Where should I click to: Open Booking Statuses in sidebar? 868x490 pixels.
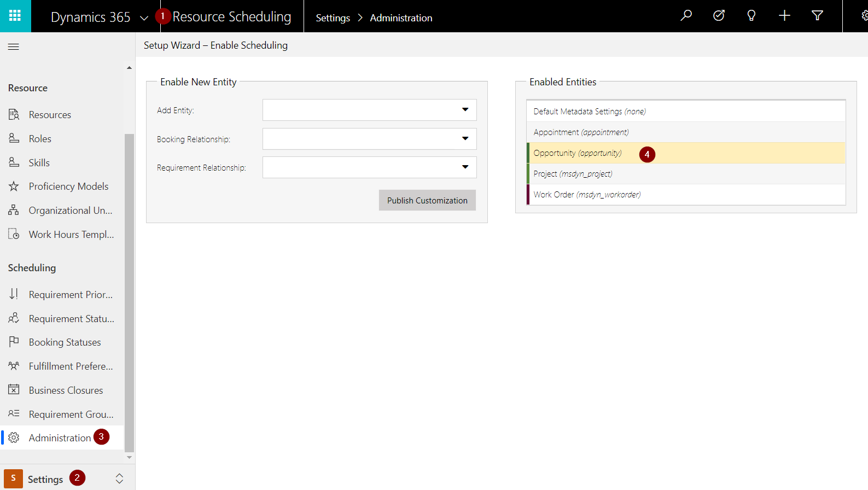[65, 342]
